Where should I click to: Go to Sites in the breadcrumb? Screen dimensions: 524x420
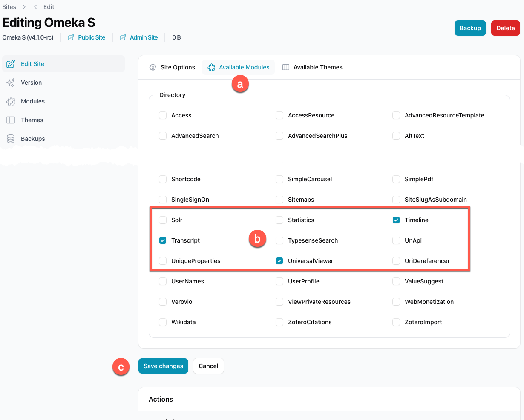[9, 7]
